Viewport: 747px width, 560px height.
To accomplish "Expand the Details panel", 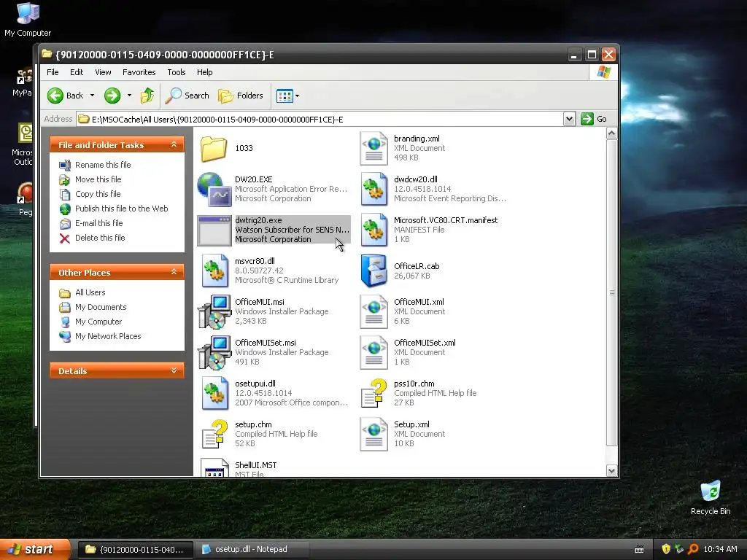I will tap(174, 370).
